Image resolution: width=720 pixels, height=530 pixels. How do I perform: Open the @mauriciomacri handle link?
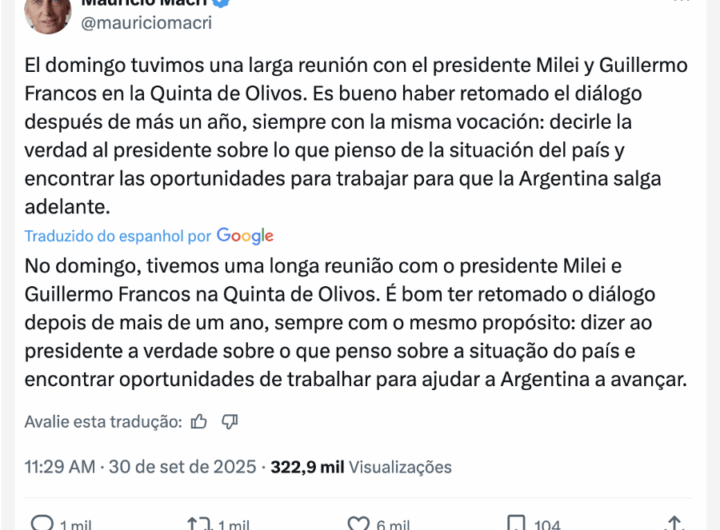tap(147, 23)
